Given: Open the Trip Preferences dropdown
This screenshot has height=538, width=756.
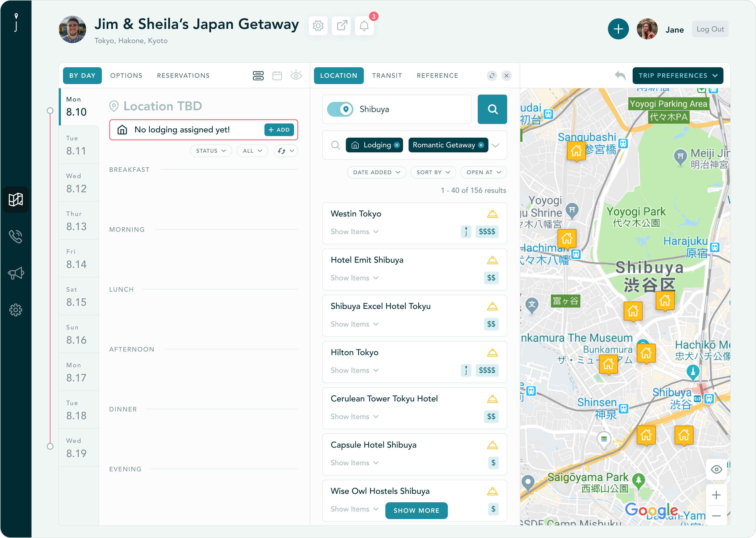Looking at the screenshot, I should tap(678, 76).
